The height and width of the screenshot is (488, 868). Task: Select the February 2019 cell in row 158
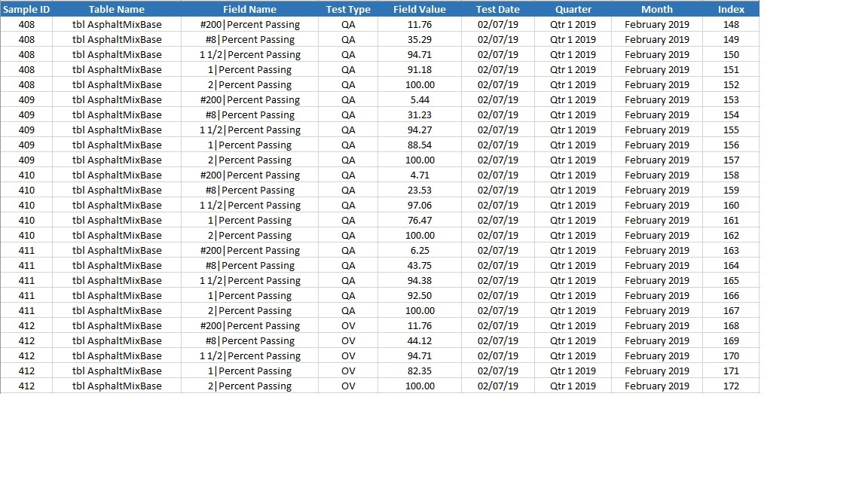[x=657, y=175]
